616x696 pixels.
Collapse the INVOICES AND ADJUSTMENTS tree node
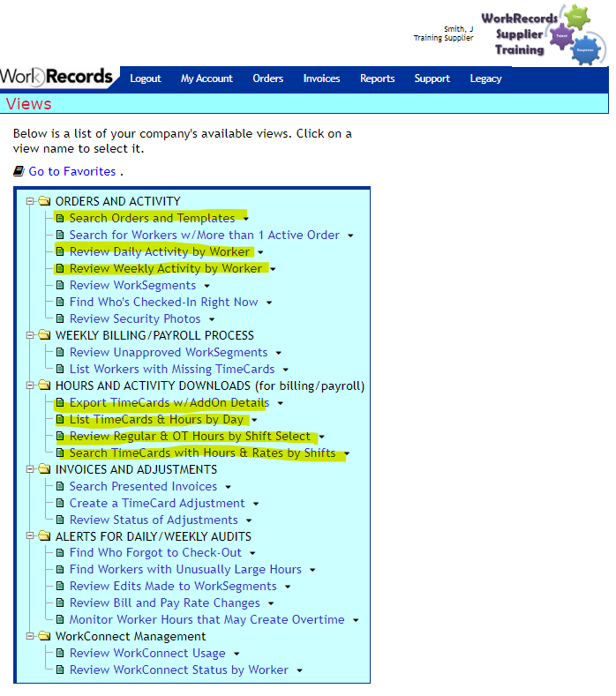click(30, 469)
